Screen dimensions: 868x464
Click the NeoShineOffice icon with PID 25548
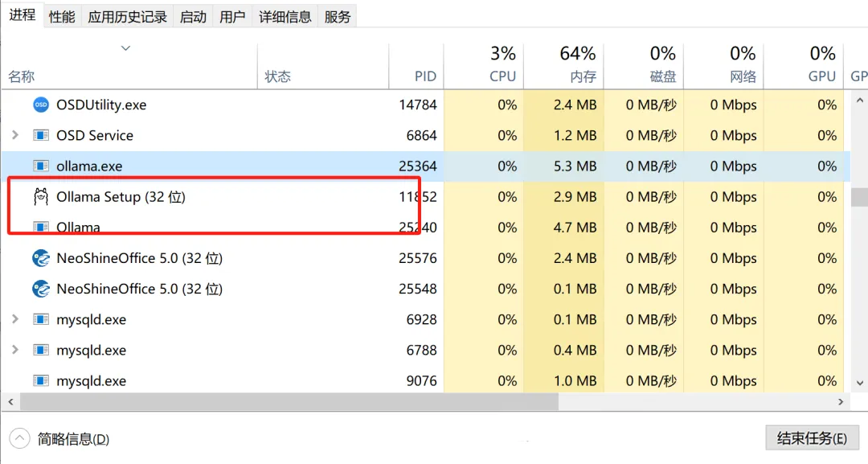(41, 289)
